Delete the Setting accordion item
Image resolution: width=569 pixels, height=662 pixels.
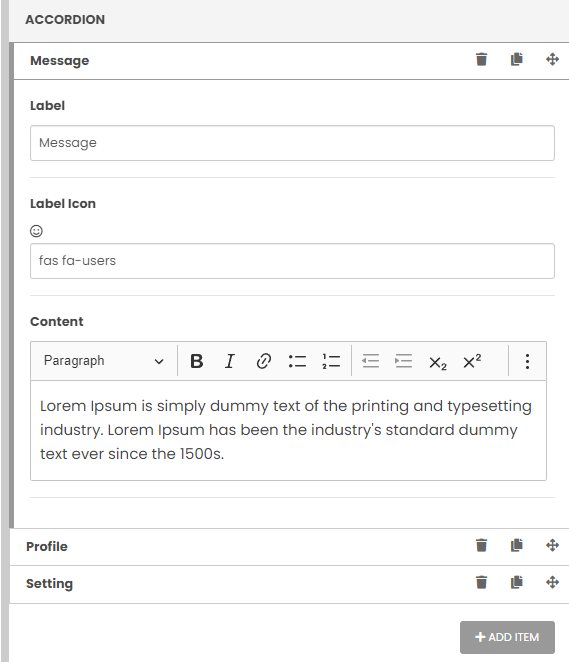(x=481, y=583)
